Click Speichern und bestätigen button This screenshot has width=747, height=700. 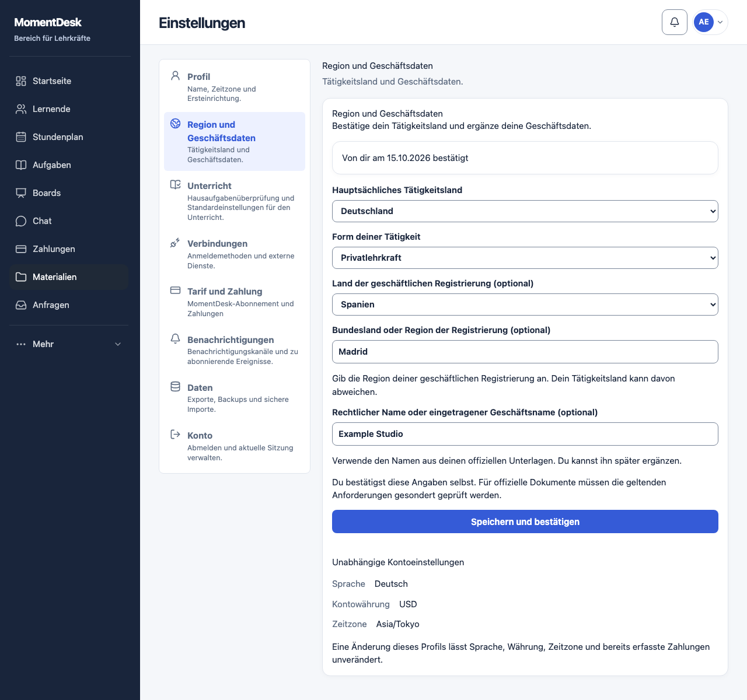525,521
